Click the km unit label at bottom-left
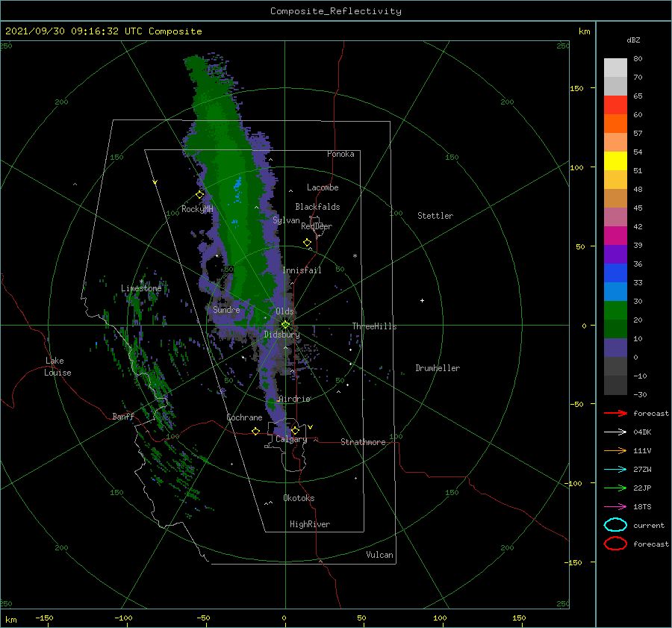The height and width of the screenshot is (628, 672). [11, 620]
